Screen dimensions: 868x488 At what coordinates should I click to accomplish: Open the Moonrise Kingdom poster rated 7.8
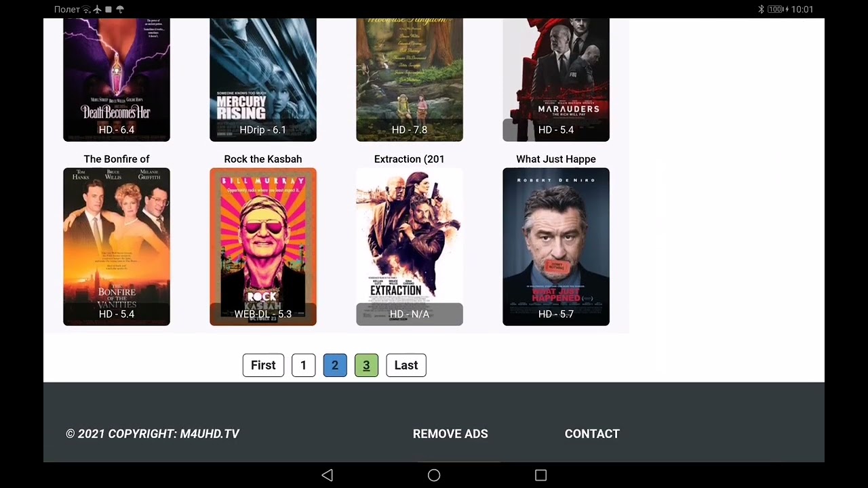[410, 79]
